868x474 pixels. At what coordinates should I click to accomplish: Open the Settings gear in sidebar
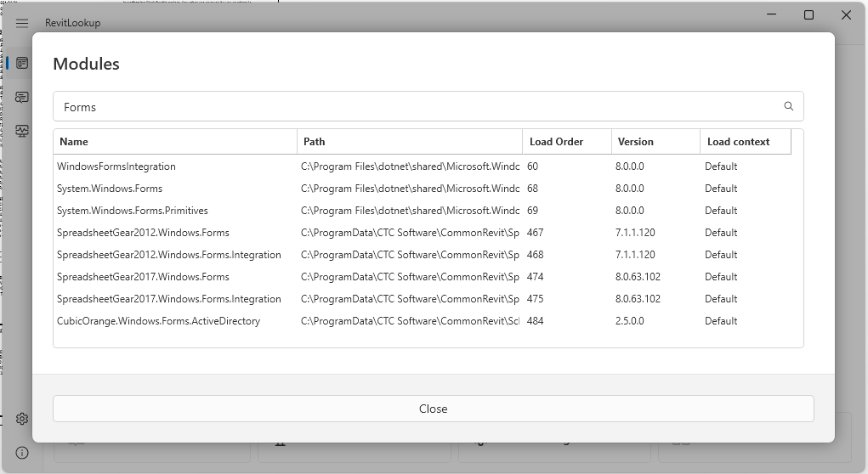pos(22,419)
